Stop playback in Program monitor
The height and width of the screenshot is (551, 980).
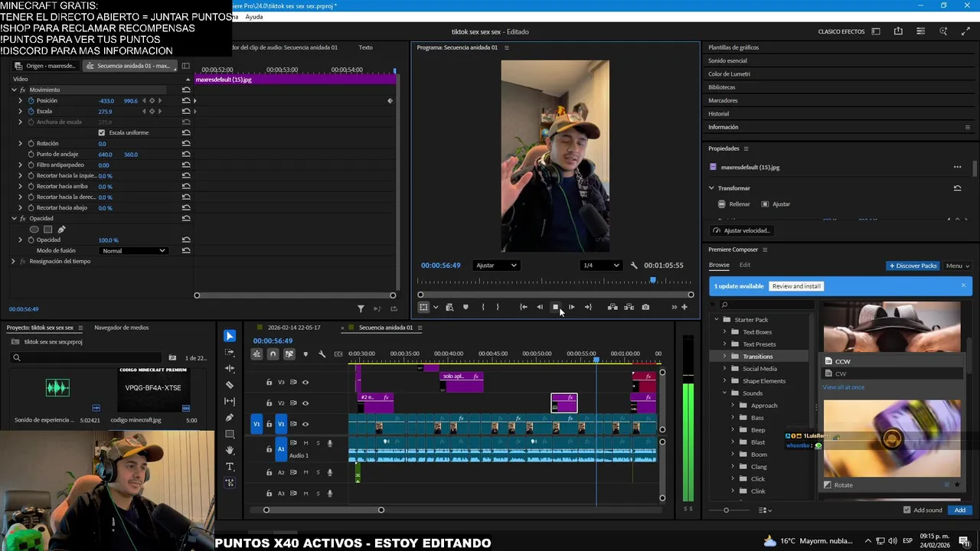click(555, 307)
